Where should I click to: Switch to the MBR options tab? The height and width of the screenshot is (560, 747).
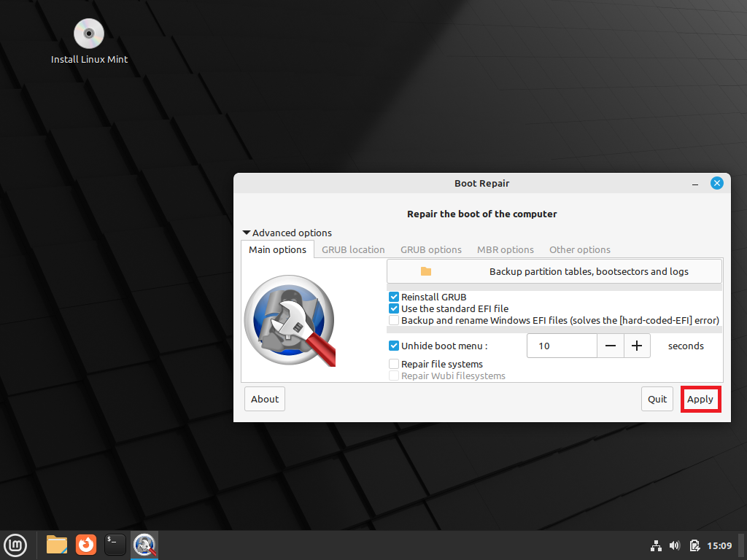506,249
